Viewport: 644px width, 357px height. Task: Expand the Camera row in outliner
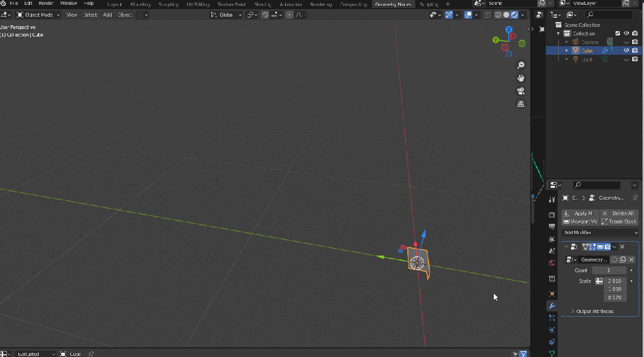pos(566,42)
